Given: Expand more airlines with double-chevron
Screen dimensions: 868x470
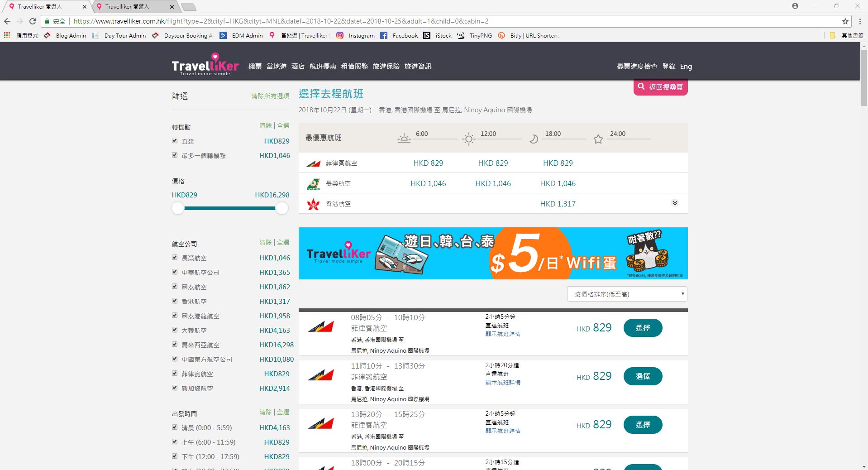Looking at the screenshot, I should [x=675, y=203].
